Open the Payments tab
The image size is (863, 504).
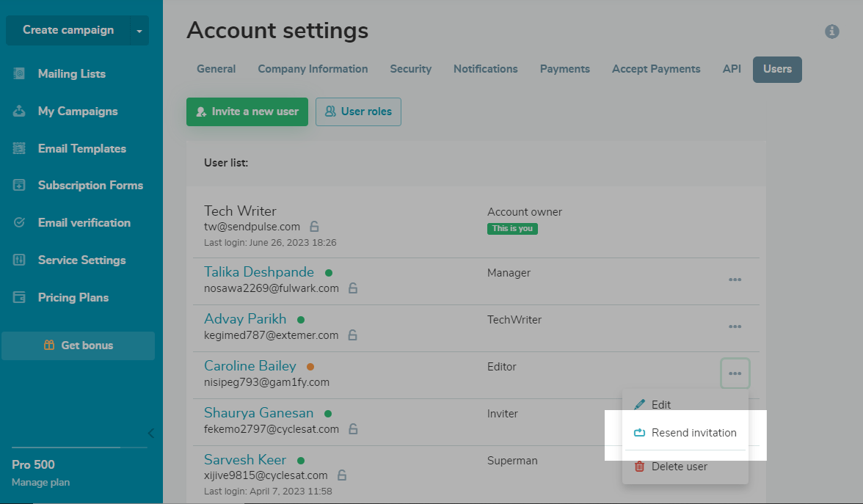click(564, 69)
